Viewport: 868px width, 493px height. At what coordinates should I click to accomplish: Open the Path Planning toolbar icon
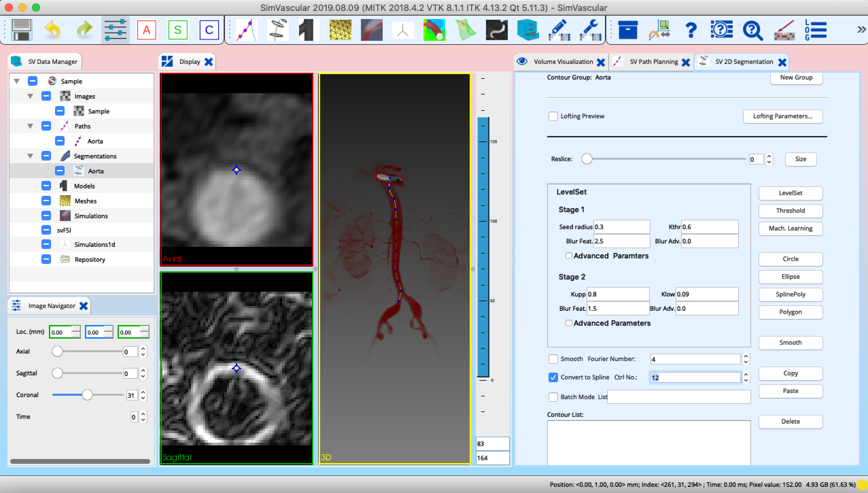(246, 30)
